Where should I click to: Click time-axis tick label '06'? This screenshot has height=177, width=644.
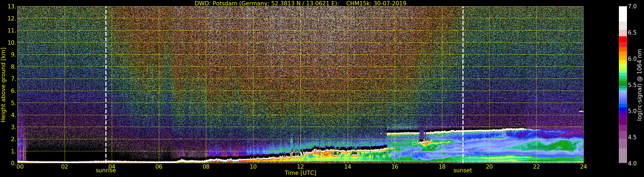[x=159, y=167]
